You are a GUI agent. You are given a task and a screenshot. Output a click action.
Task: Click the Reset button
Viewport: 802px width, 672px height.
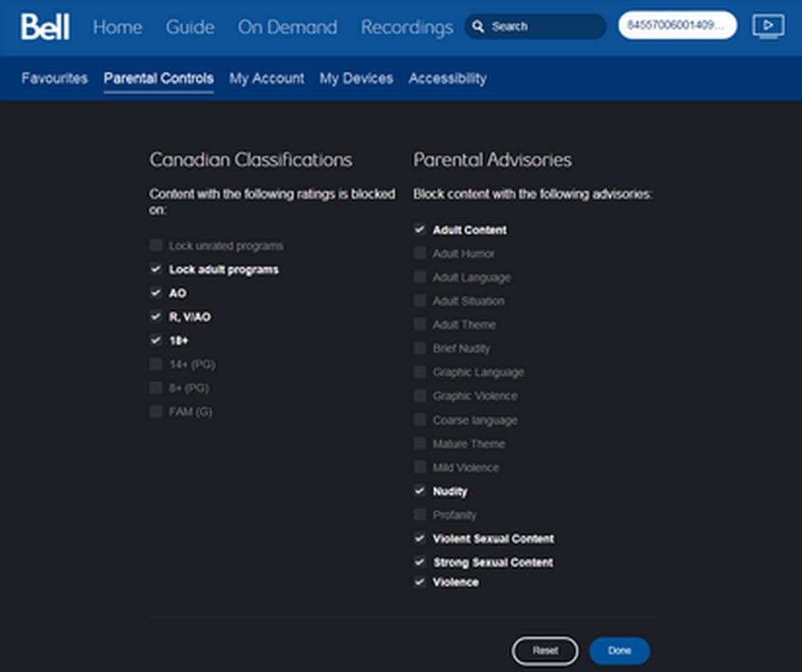pyautogui.click(x=545, y=651)
